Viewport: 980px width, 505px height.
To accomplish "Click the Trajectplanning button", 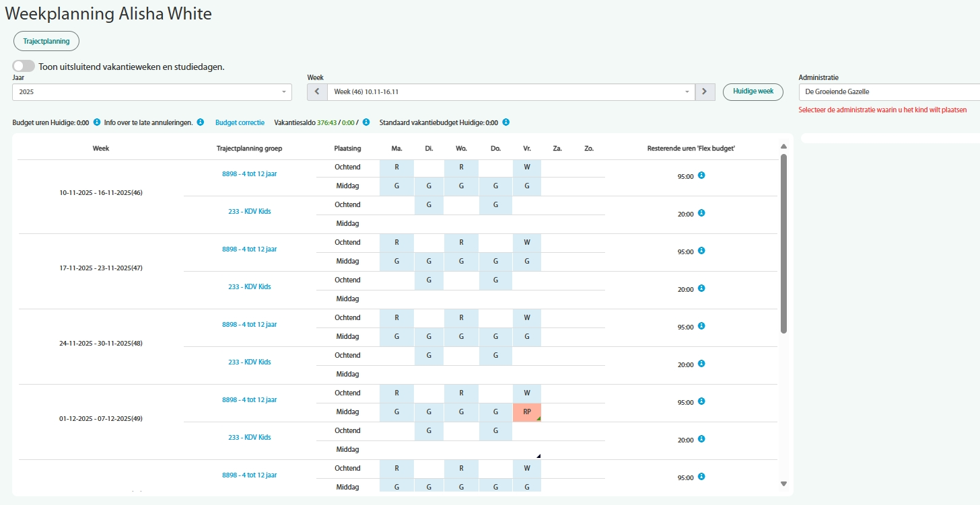I will coord(46,41).
